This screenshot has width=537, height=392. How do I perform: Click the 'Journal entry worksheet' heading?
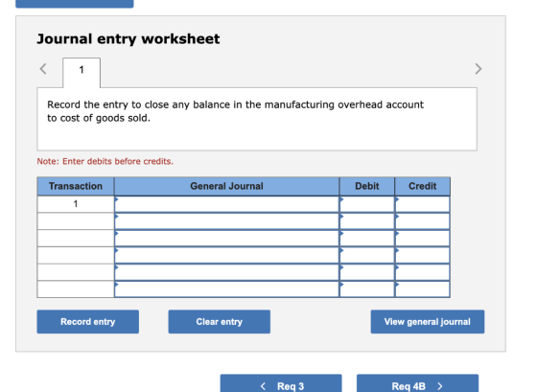128,39
